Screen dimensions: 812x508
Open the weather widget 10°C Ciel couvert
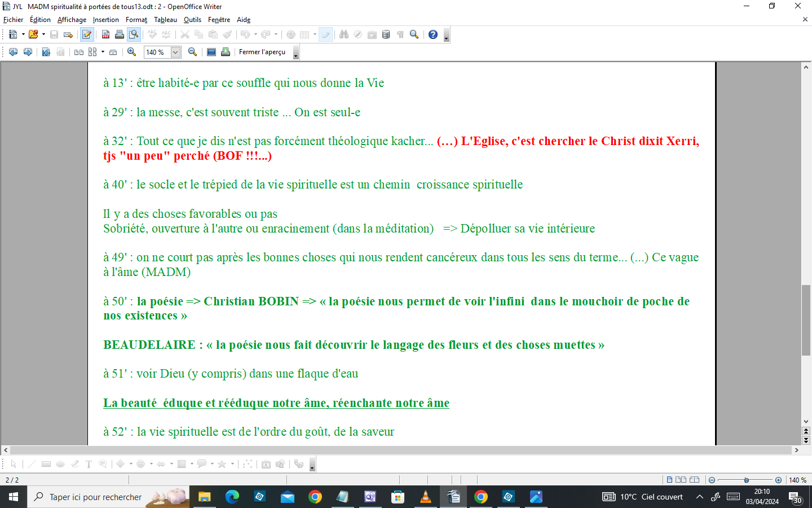coord(643,497)
